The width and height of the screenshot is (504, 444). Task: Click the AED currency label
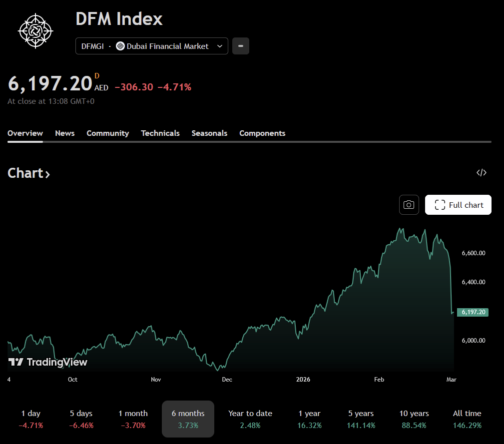pos(101,88)
